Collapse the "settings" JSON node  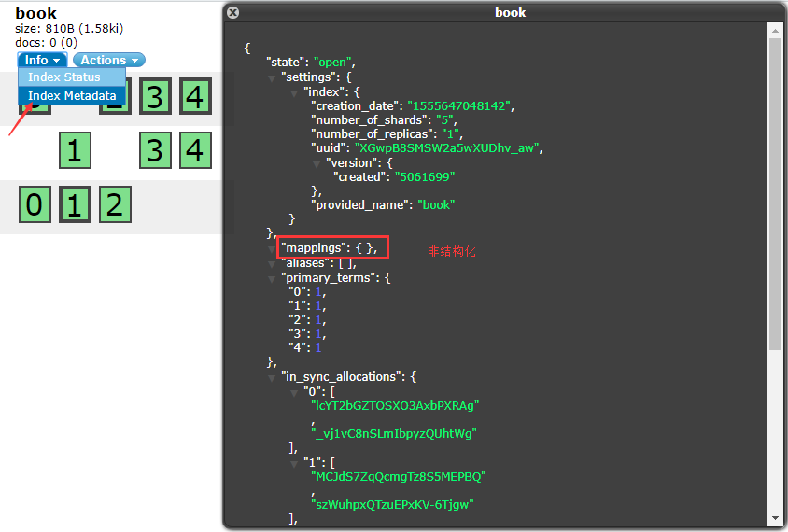pyautogui.click(x=272, y=78)
